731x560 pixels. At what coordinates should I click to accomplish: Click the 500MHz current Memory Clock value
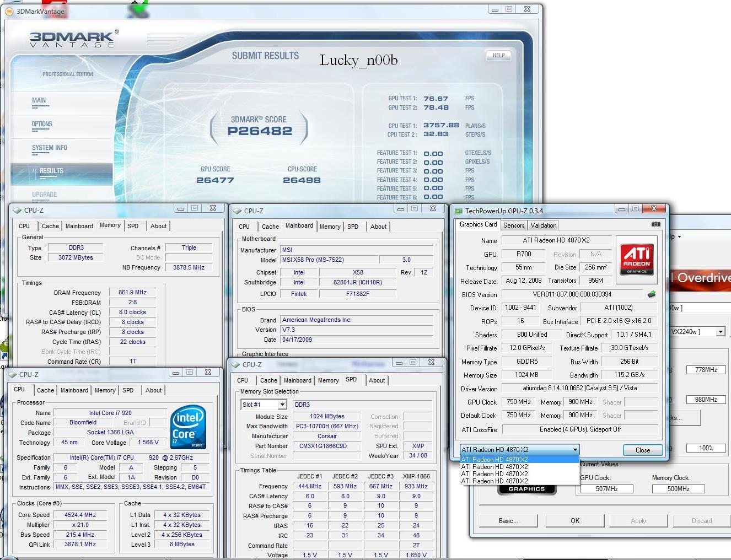(x=679, y=489)
